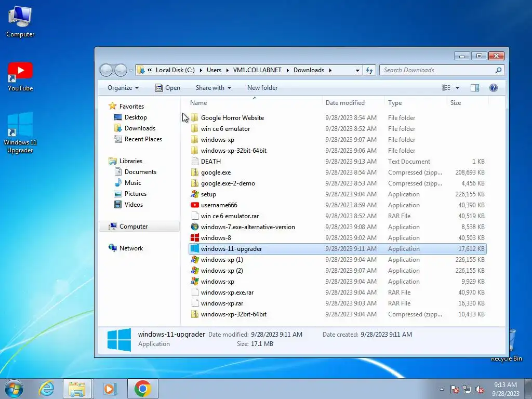
Task: Click the network status tray icon
Action: pos(467,389)
